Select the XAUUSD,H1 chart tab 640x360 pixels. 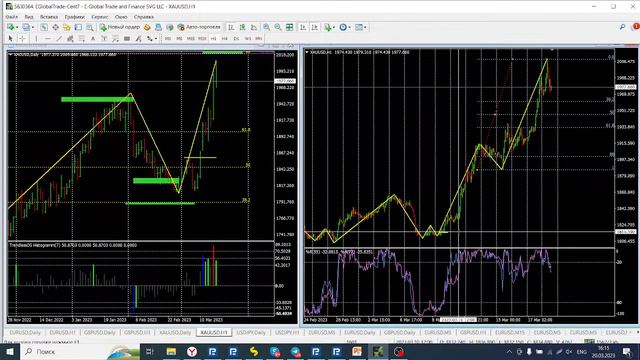coord(214,333)
